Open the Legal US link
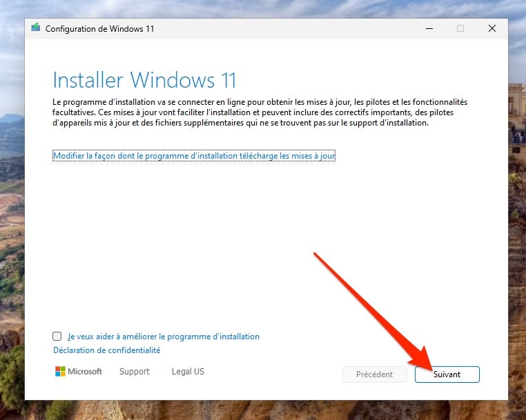This screenshot has width=526, height=420. [x=188, y=372]
